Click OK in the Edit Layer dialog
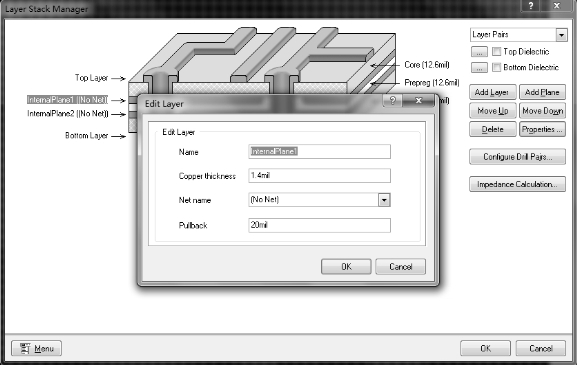 point(346,266)
